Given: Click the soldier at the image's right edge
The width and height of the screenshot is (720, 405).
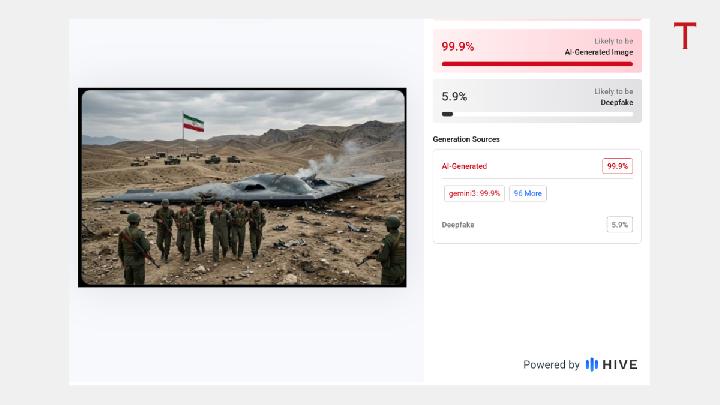Looking at the screenshot, I should click(391, 250).
